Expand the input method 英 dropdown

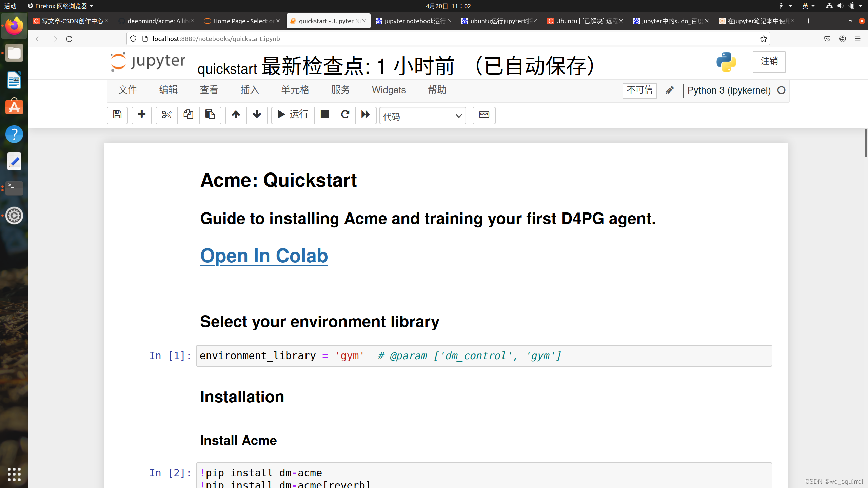click(x=809, y=6)
